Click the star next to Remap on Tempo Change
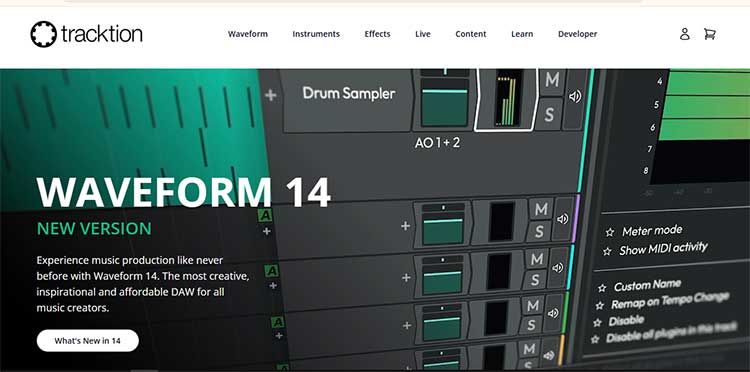The image size is (750, 372). coord(599,306)
